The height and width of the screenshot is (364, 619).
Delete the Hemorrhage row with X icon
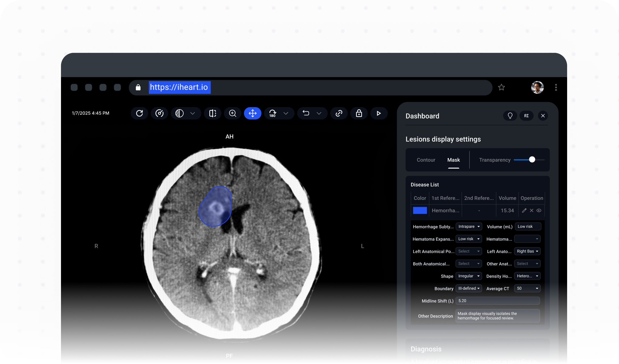[532, 211]
